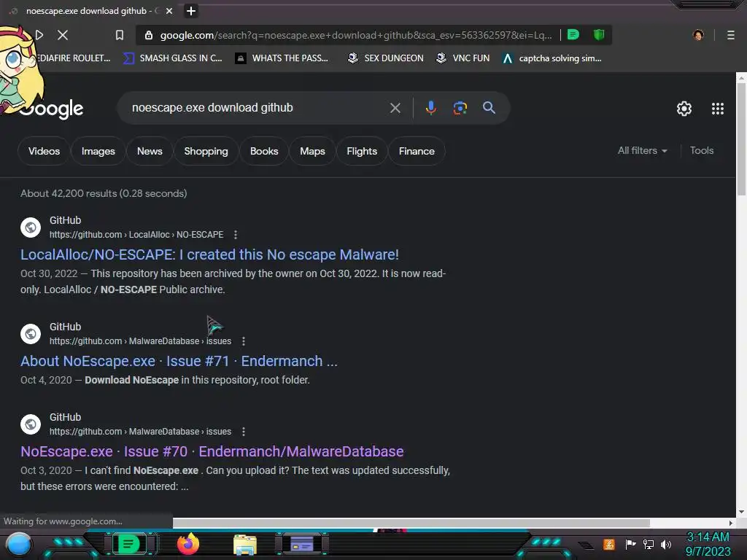This screenshot has width=747, height=560.
Task: Open the green shield extension icon
Action: coord(599,35)
